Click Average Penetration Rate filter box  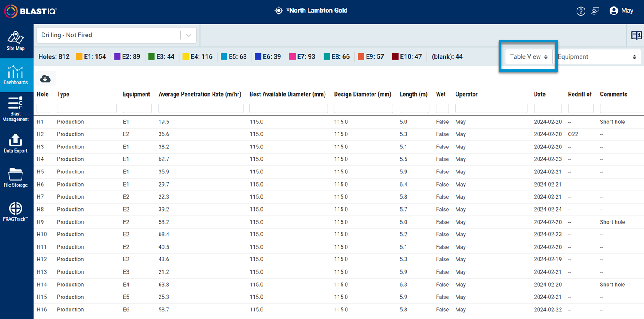(x=201, y=109)
